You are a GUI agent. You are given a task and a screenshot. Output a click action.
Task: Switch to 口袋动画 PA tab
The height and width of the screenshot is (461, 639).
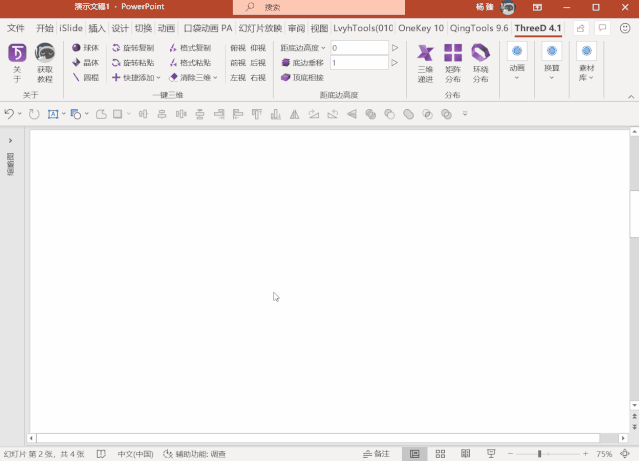pos(208,28)
